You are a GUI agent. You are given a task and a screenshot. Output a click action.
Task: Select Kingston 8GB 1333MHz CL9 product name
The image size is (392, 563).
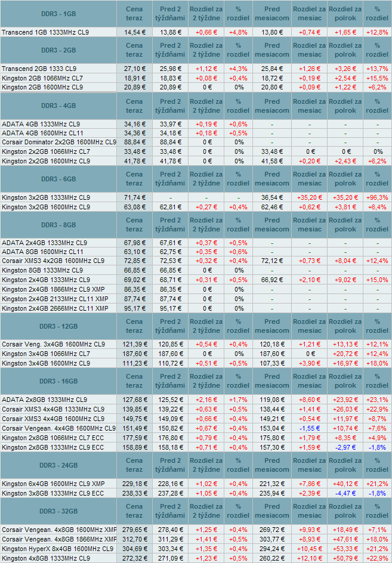42,270
